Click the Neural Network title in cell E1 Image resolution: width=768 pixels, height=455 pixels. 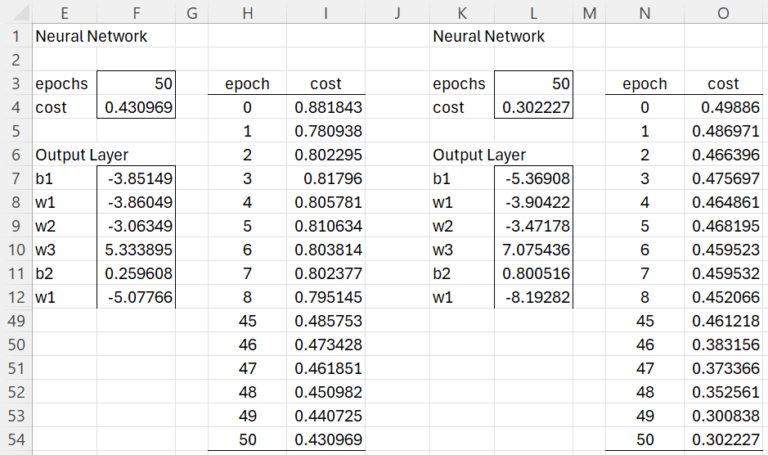pos(90,36)
